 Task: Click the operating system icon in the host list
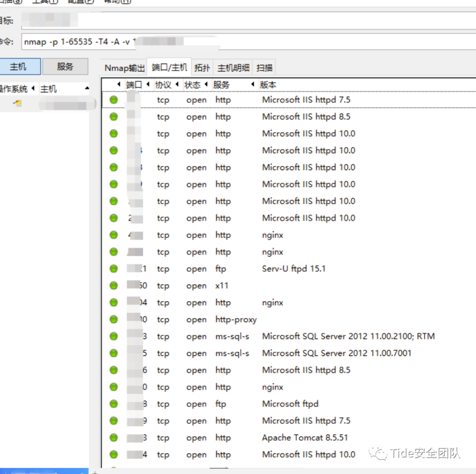[x=18, y=104]
